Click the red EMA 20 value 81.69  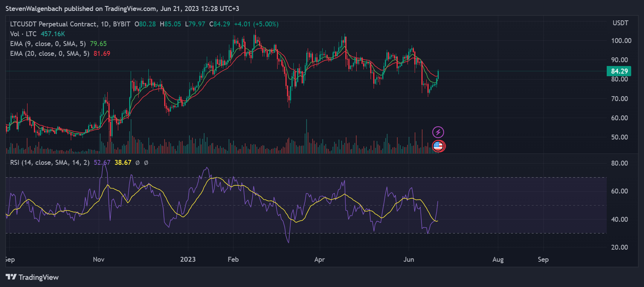[102, 54]
